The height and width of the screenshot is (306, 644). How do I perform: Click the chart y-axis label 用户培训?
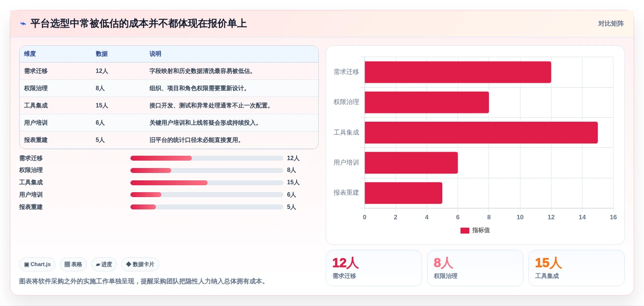tap(346, 163)
